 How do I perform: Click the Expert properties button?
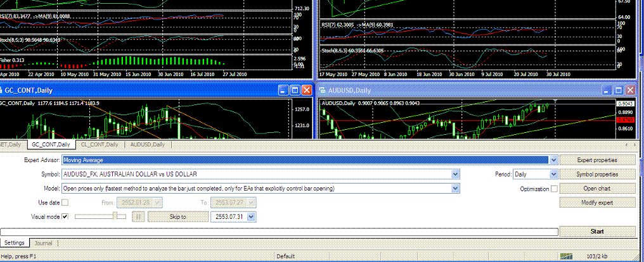pos(597,160)
